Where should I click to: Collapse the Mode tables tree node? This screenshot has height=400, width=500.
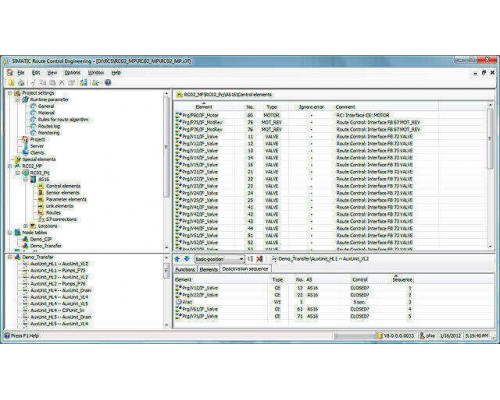[x=10, y=233]
